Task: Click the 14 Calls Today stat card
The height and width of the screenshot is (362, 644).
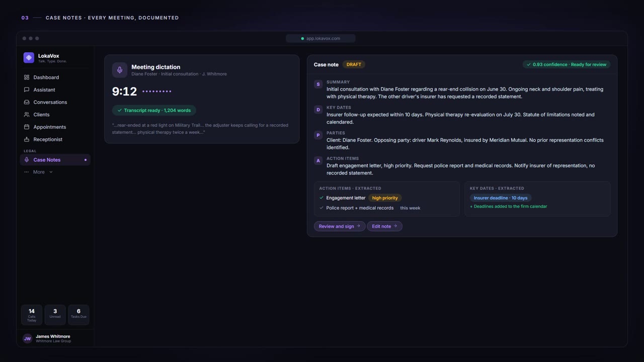Action: 32,315
